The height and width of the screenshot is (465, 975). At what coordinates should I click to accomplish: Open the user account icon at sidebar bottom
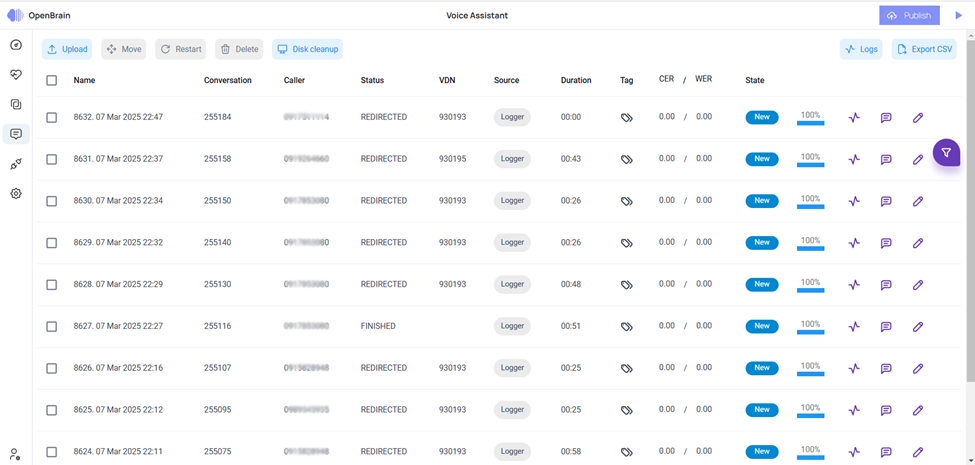click(15, 453)
